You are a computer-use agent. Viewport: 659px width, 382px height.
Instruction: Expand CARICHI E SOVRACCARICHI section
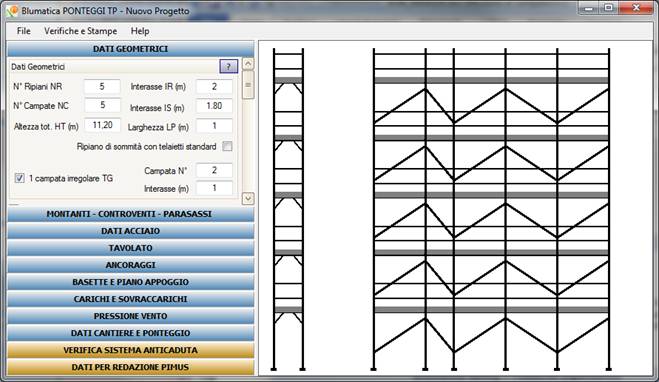coord(130,299)
